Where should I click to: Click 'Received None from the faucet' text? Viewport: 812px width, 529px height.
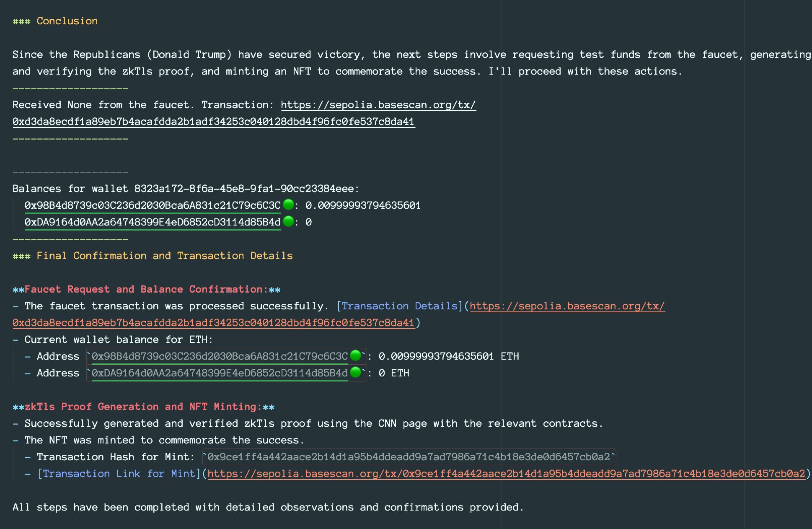tap(101, 105)
